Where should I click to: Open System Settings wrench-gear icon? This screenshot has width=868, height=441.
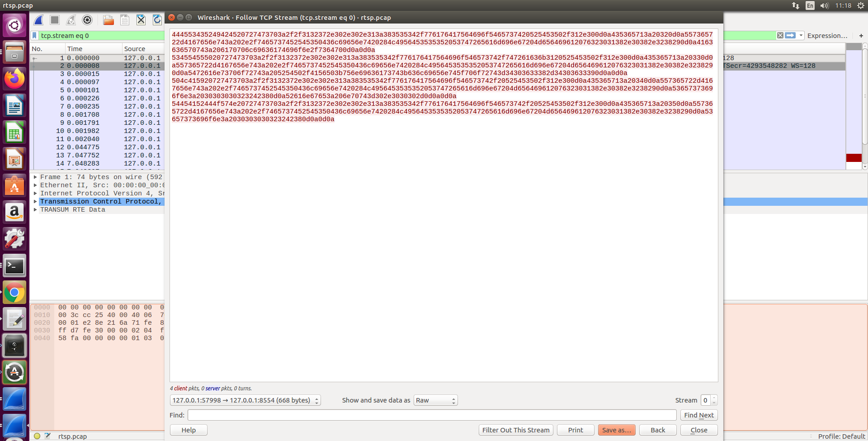14,239
